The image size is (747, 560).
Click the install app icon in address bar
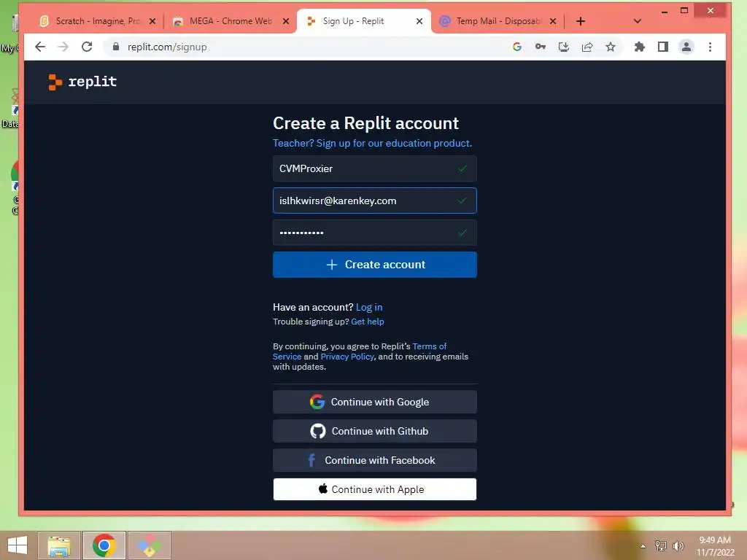(x=564, y=47)
